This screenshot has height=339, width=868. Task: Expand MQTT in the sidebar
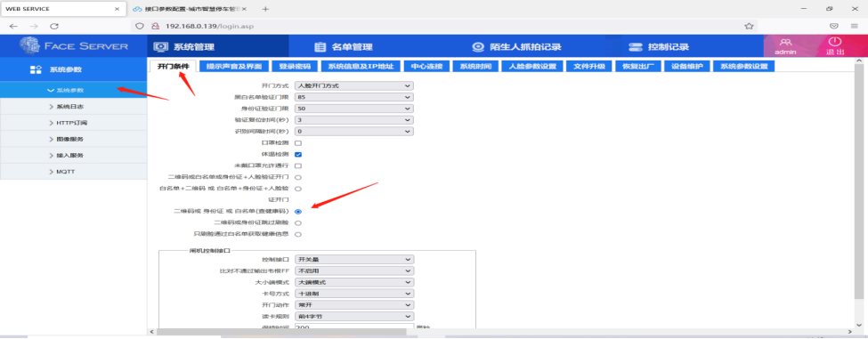point(74,172)
